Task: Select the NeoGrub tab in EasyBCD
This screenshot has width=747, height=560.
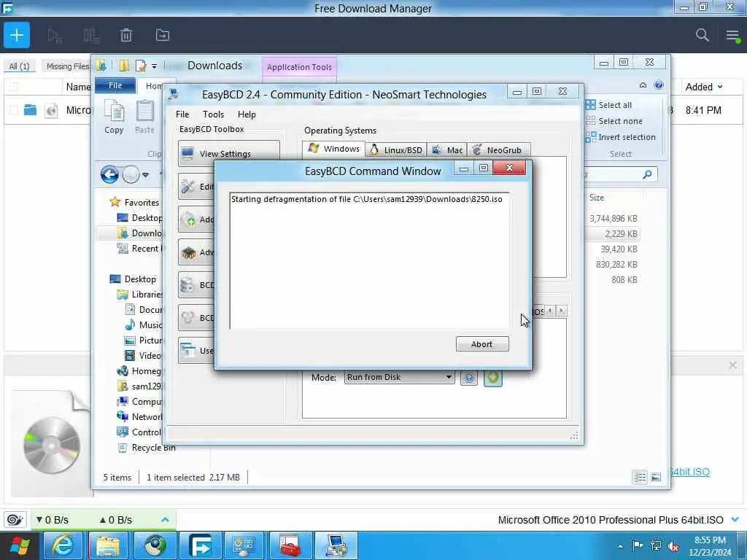Action: click(x=499, y=150)
